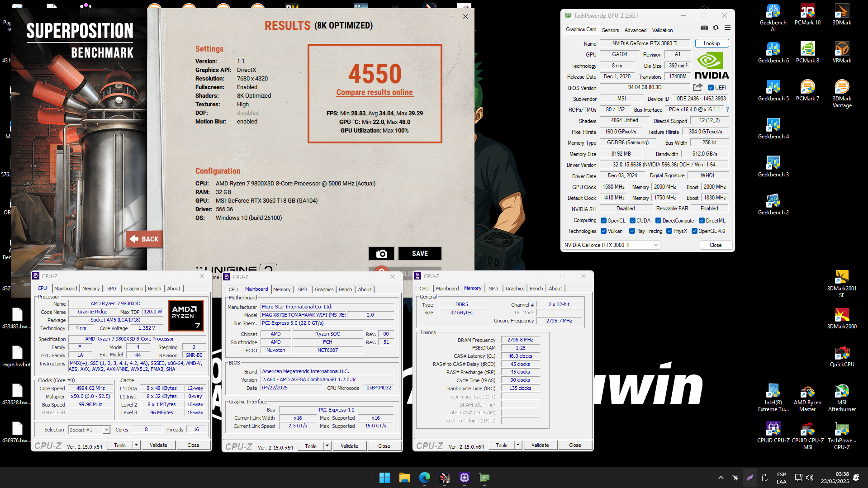Launch 3DMark2000 desktop icon
The width and height of the screenshot is (868, 488).
[842, 318]
